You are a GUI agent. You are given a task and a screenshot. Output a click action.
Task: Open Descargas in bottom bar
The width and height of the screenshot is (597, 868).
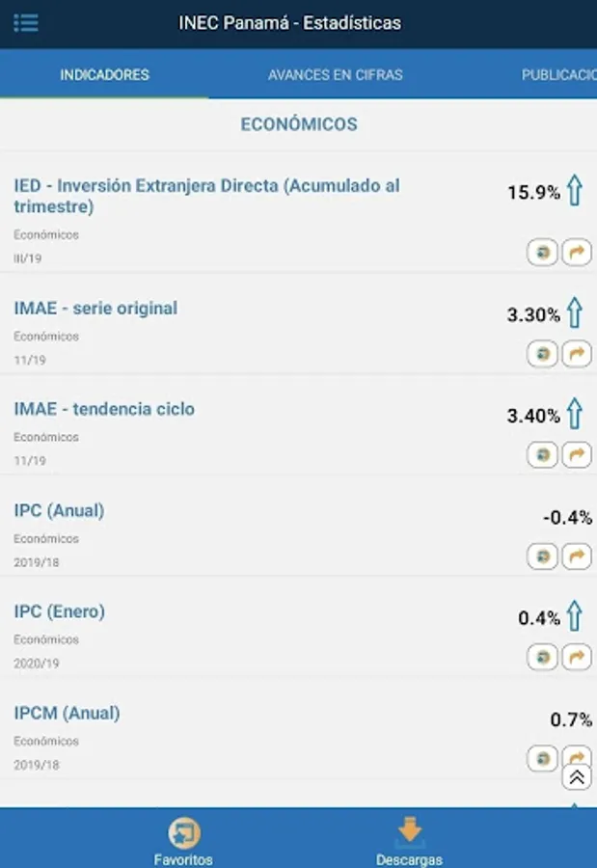[410, 839]
